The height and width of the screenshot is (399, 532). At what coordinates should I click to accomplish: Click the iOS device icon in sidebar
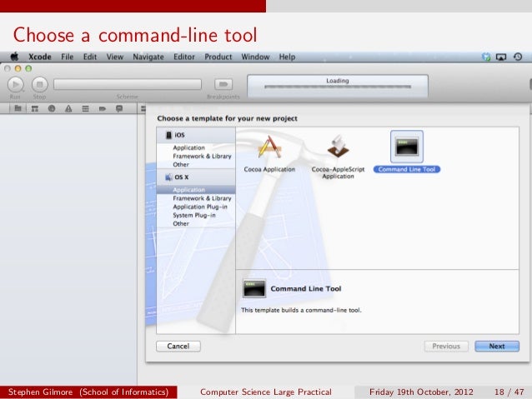pyautogui.click(x=168, y=135)
